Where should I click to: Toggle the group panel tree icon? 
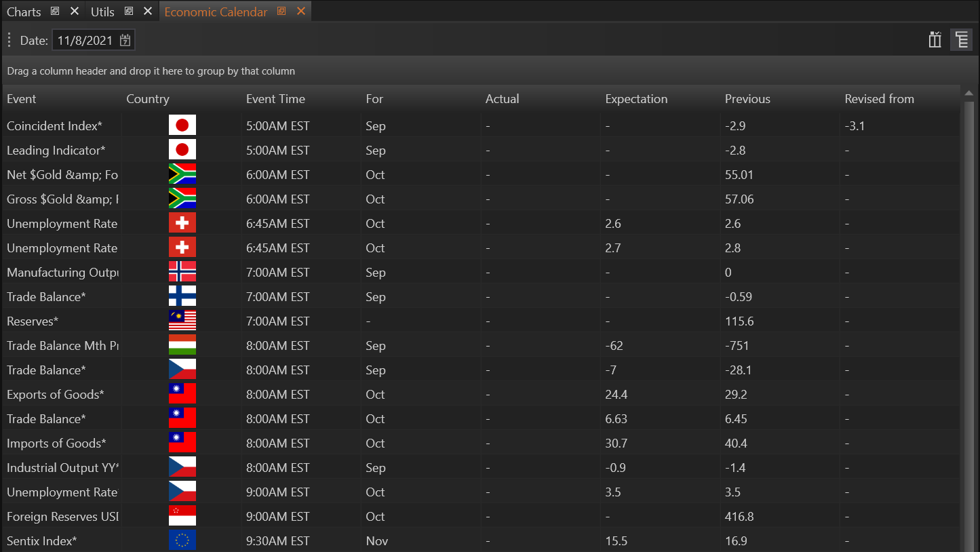coord(961,40)
